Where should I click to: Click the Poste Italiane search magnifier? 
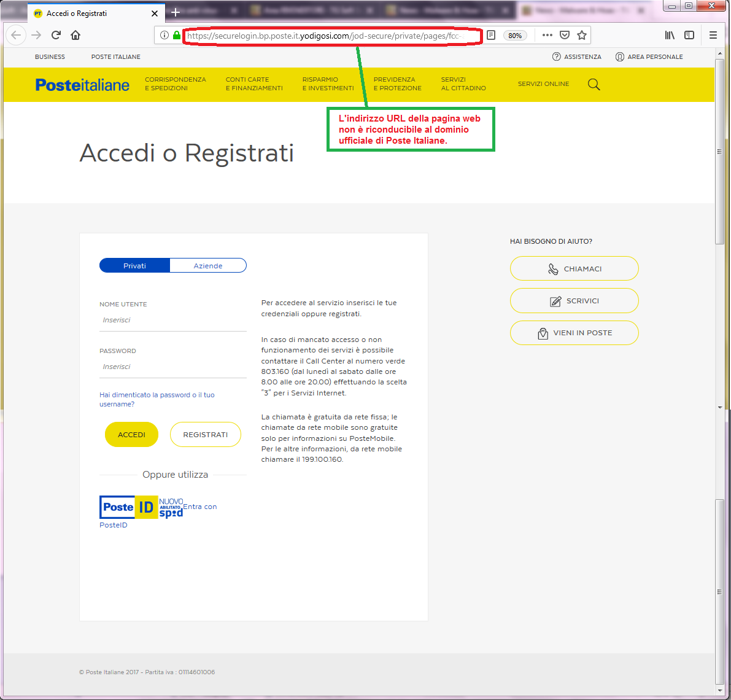(594, 84)
